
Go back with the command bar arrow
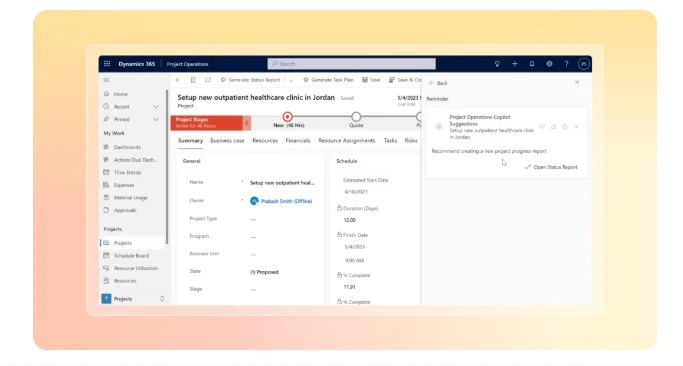178,80
